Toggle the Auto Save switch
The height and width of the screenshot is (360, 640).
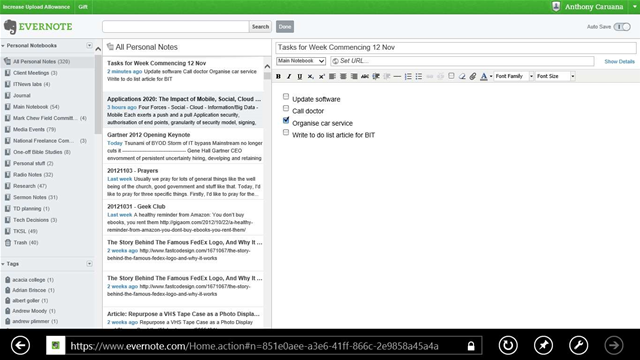(x=622, y=27)
